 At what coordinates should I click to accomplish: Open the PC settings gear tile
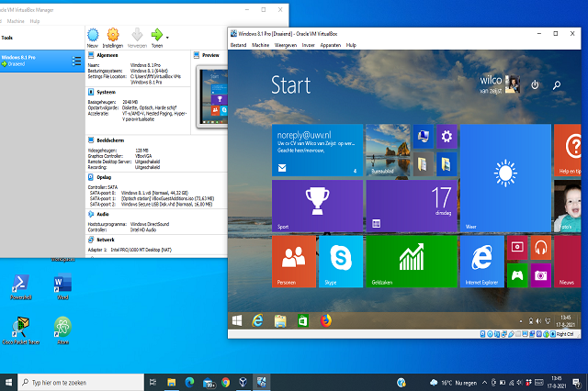click(x=447, y=137)
